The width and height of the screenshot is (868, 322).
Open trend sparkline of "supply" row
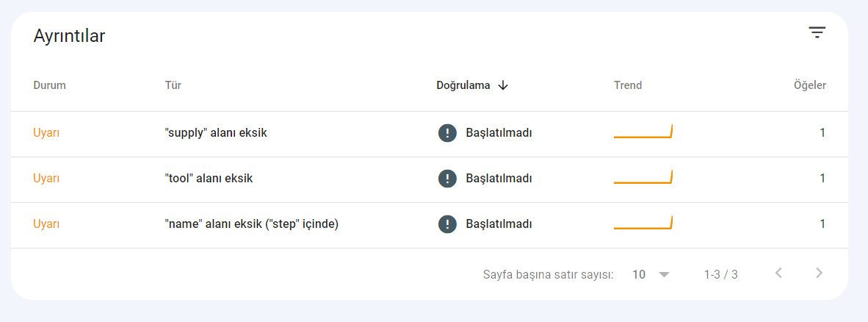(x=643, y=132)
